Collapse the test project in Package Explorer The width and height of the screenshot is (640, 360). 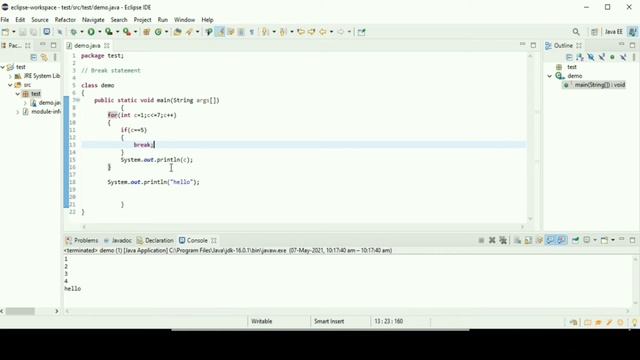[3, 67]
